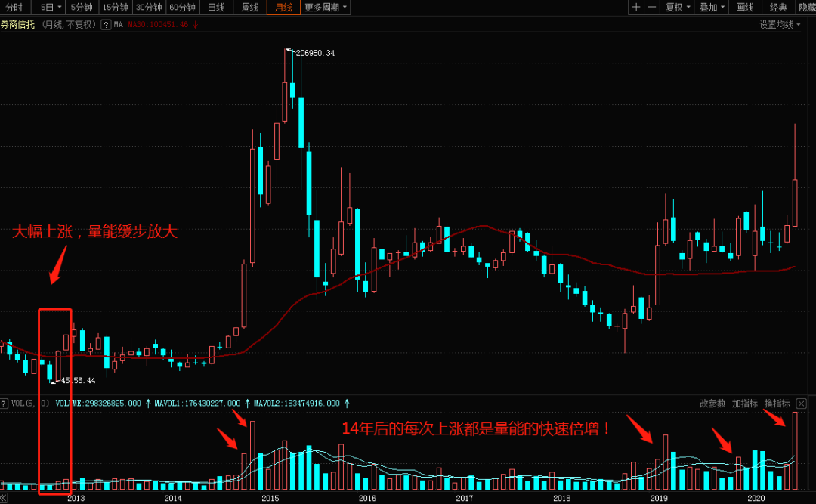
Task: Expand the 更多周期 dropdown
Action: coord(326,8)
